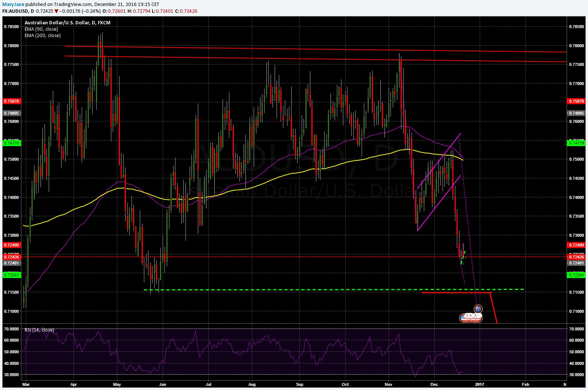Click the H:0.72794 high value
The image size is (588, 390).
click(x=139, y=11)
